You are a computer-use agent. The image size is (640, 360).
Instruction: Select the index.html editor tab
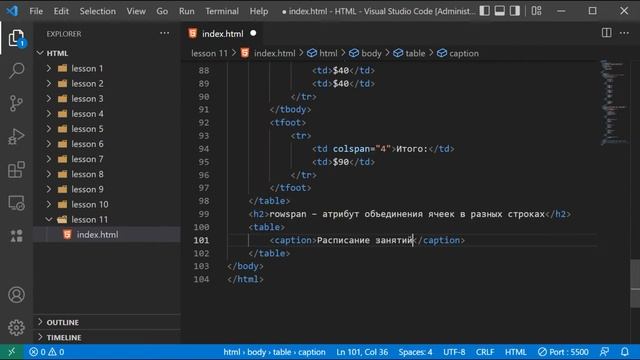point(222,33)
